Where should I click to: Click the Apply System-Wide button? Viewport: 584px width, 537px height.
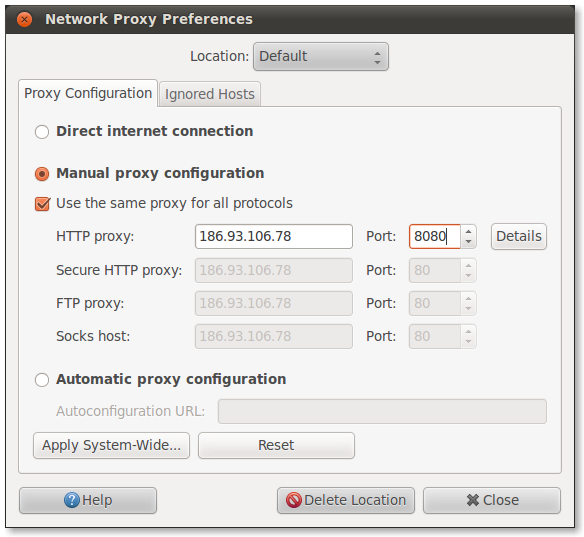point(111,445)
